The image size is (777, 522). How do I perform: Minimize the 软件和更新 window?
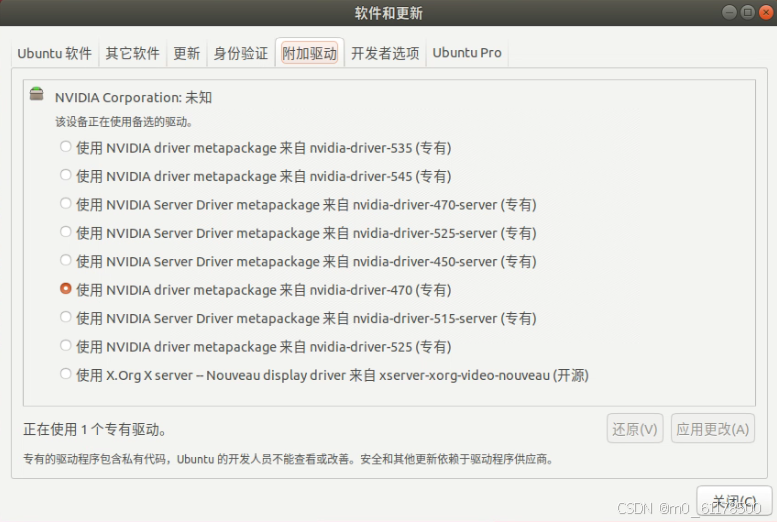pos(729,12)
